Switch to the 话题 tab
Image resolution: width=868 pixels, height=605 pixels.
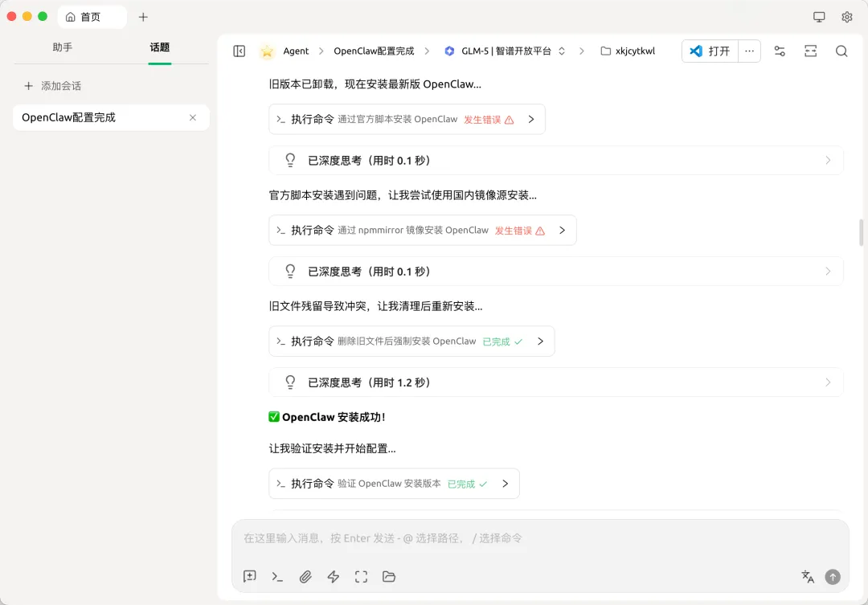point(159,47)
